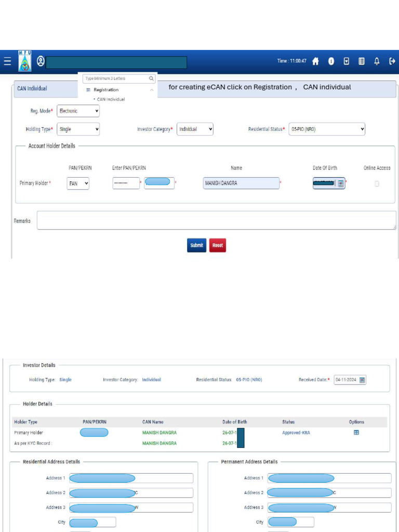The width and height of the screenshot is (399, 532).
Task: Click the Name field with MANISH DANGRA
Action: coord(241,183)
